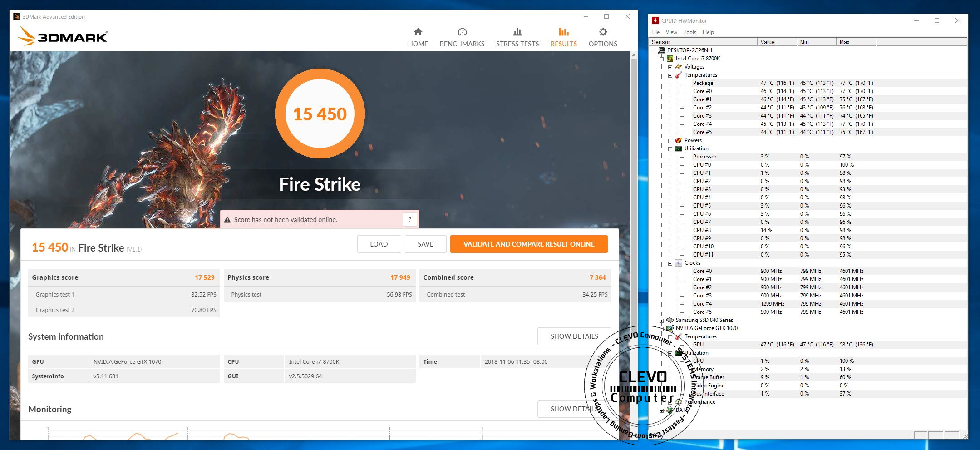Click the HWMonitor app icon in title bar

point(655,20)
